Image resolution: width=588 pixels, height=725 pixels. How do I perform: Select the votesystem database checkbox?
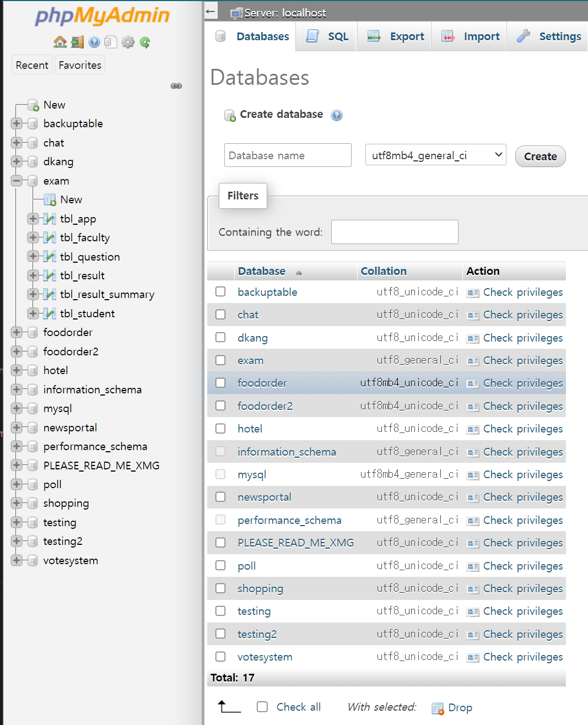pos(220,657)
